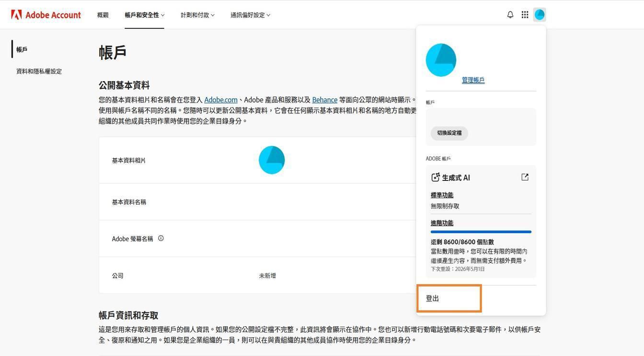Expand the 通訊偏好設定 menu
Image resolution: width=644 pixels, height=356 pixels.
click(250, 15)
